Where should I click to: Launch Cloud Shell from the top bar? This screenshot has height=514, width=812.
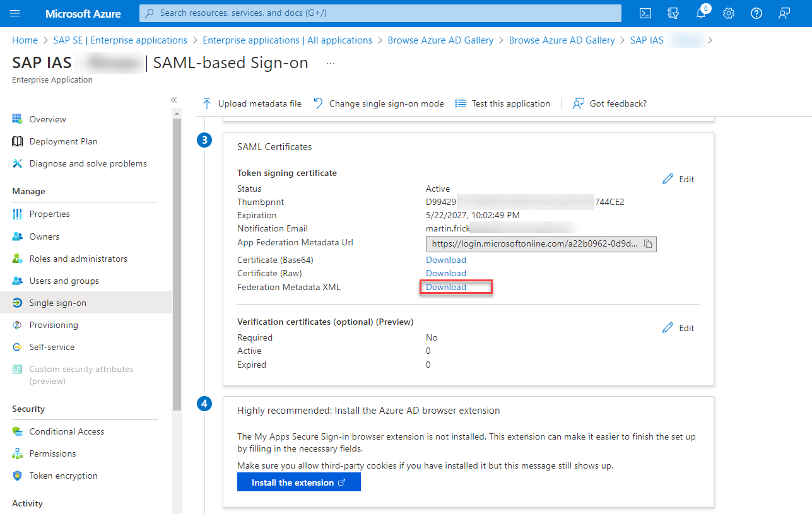point(645,13)
